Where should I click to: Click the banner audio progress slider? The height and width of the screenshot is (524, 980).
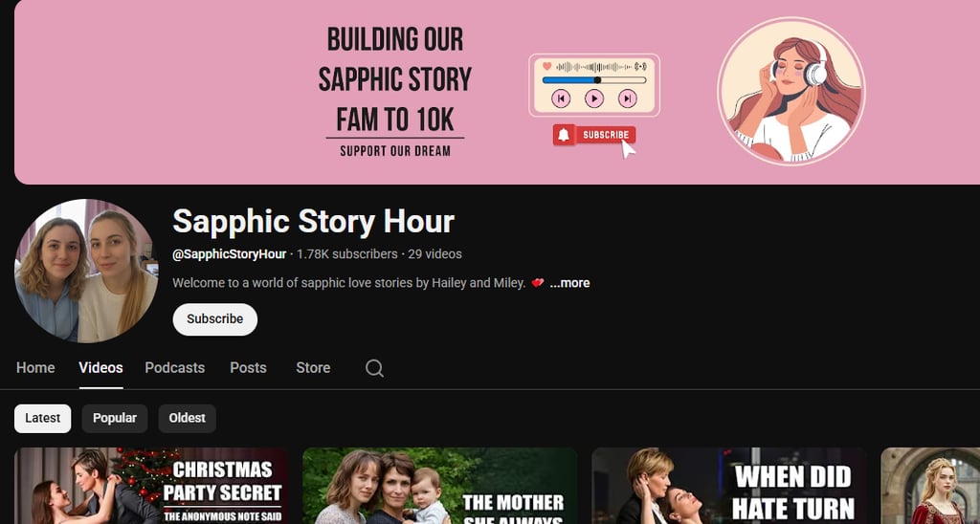pyautogui.click(x=593, y=80)
